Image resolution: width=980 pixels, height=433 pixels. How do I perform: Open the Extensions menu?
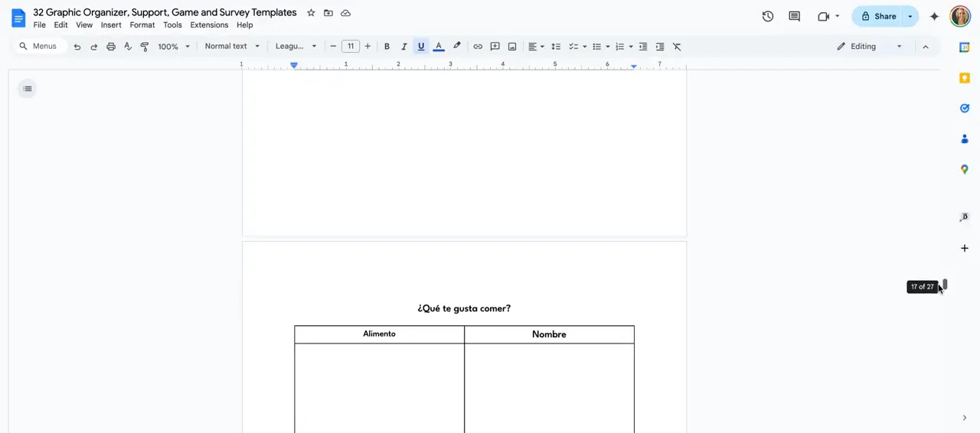tap(209, 25)
